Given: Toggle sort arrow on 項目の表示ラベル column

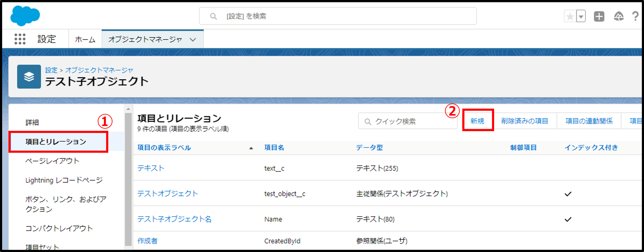Looking at the screenshot, I should (251, 148).
